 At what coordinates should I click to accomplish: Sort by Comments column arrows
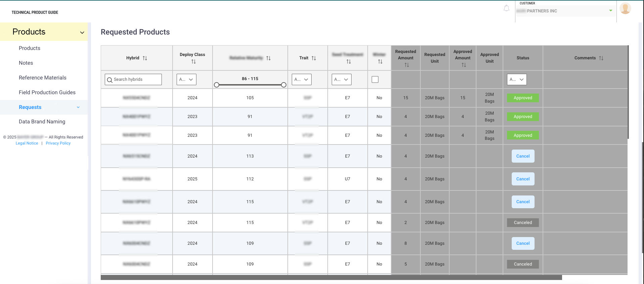click(x=601, y=58)
